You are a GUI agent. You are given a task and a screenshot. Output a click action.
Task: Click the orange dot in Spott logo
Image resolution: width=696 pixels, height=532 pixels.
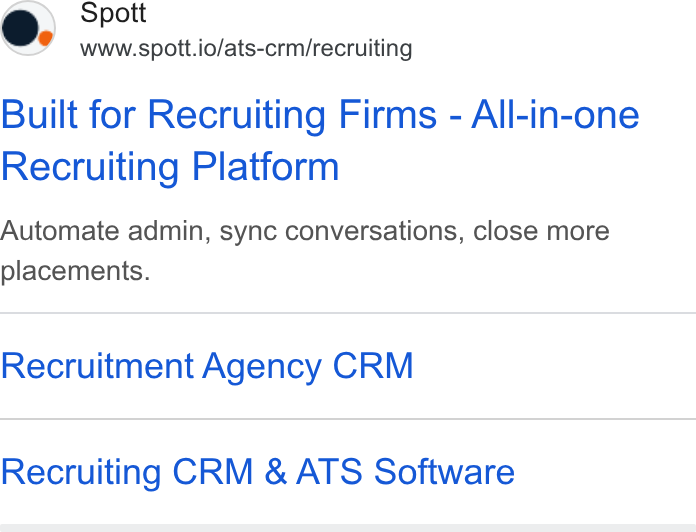pyautogui.click(x=45, y=38)
